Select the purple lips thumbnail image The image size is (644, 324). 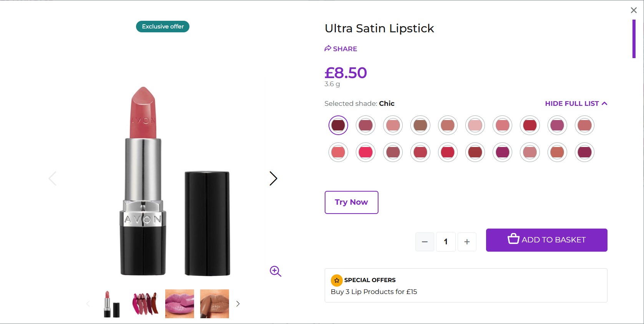179,304
